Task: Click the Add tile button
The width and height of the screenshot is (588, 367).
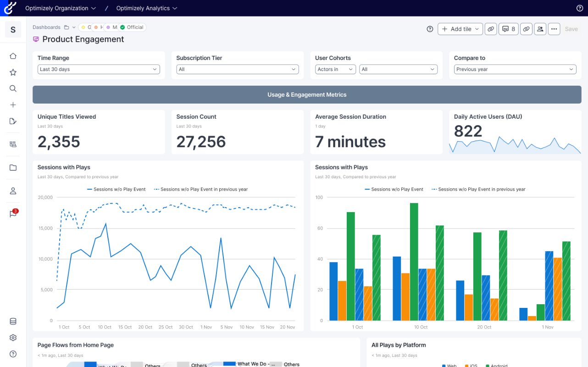Action: pyautogui.click(x=460, y=29)
